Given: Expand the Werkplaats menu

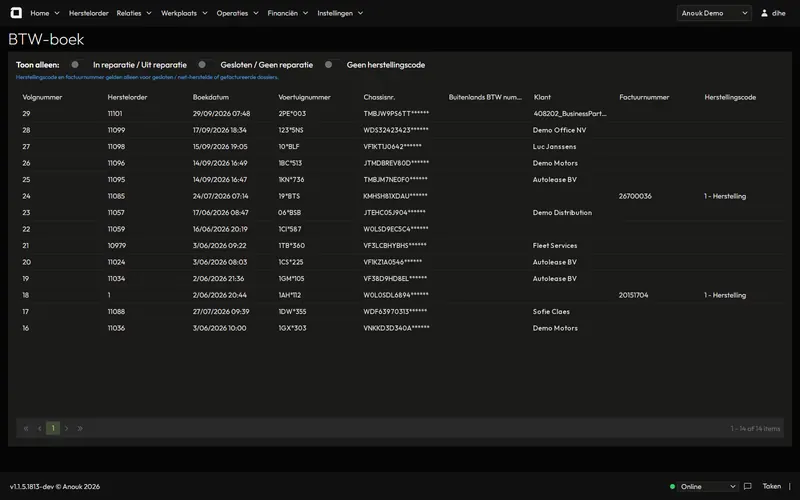Looking at the screenshot, I should (184, 13).
